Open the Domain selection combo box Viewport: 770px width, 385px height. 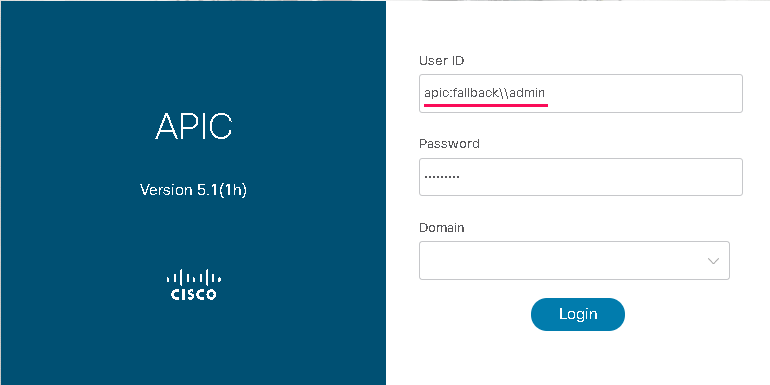[x=574, y=260]
